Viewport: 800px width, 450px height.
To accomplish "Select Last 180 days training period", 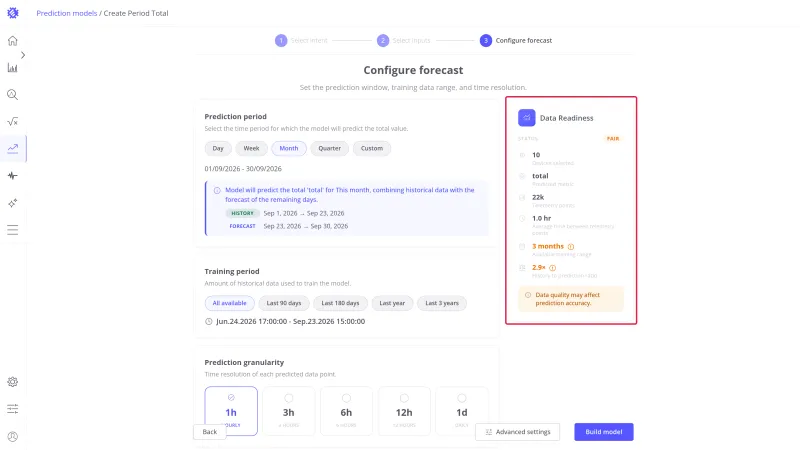I will pos(340,303).
